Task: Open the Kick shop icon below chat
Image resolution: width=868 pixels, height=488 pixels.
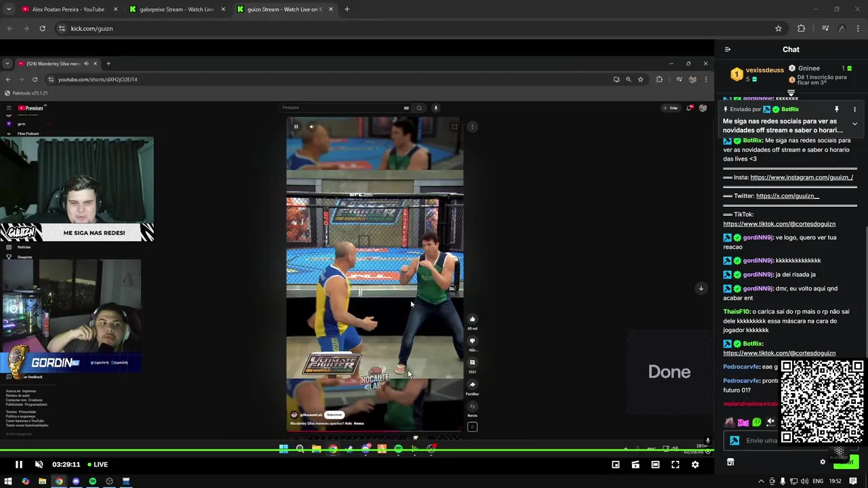Action: point(730,462)
